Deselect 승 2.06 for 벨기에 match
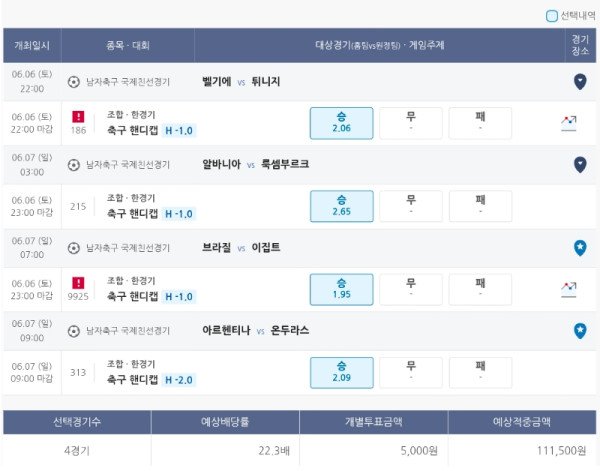The image size is (600, 471). click(x=341, y=123)
